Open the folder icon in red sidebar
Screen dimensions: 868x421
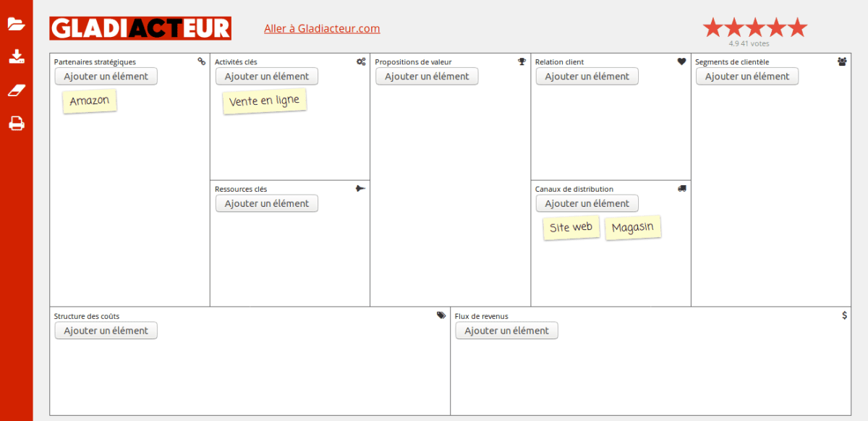pos(16,24)
